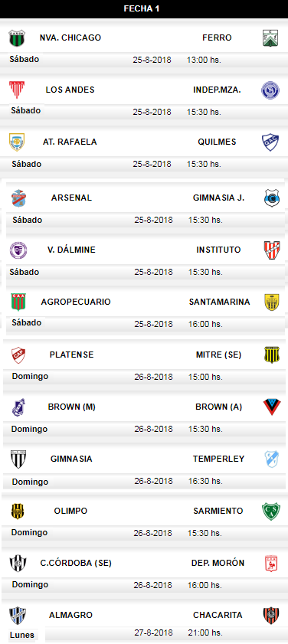The height and width of the screenshot is (644, 288).
Task: Click the Brown (A) tricolor badge
Action: tap(272, 407)
